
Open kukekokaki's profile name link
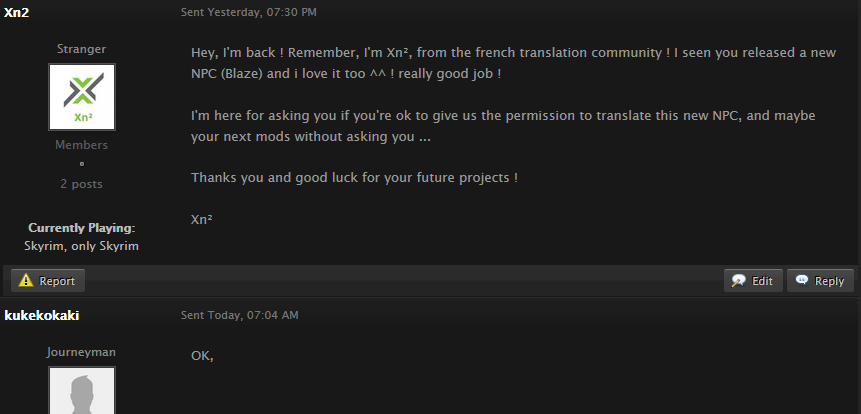coord(42,315)
